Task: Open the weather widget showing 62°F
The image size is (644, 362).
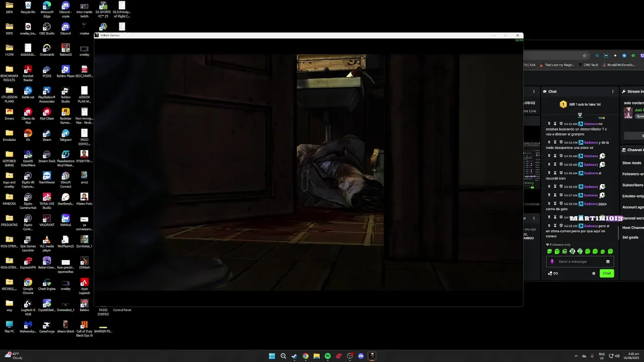Action: coord(13,356)
